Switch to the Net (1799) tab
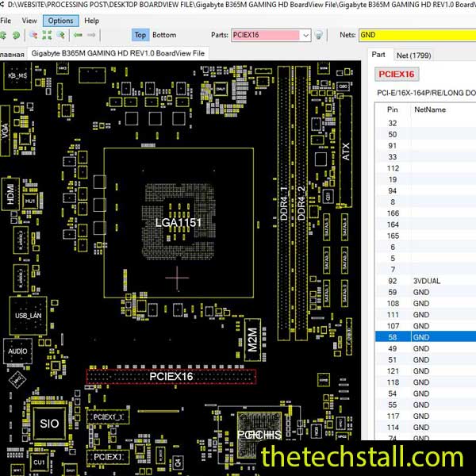 413,55
